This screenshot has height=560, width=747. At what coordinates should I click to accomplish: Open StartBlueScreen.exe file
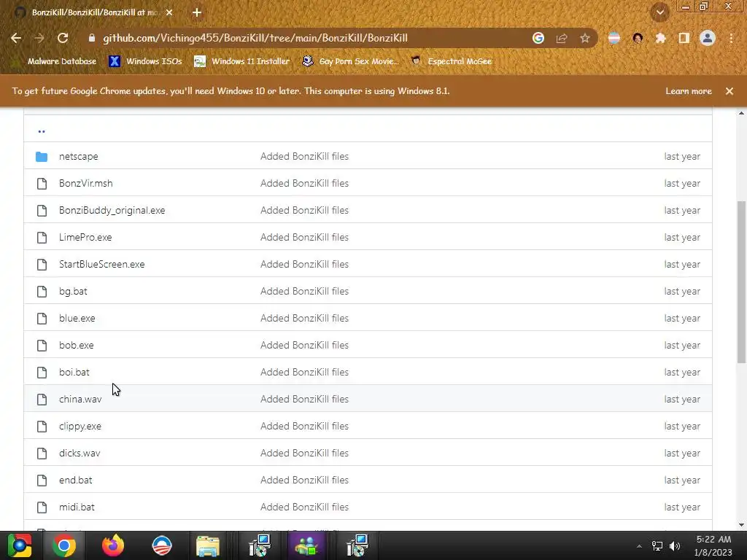pos(102,264)
